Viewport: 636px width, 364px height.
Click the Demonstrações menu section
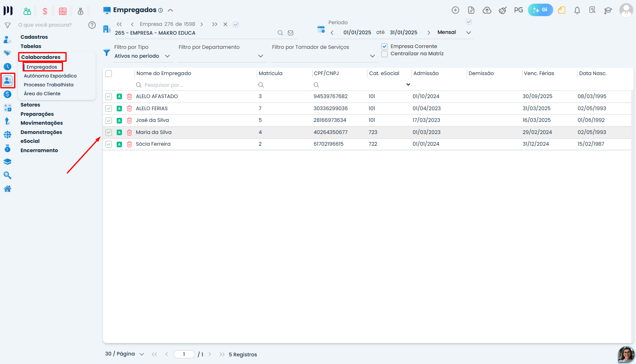[x=41, y=132]
